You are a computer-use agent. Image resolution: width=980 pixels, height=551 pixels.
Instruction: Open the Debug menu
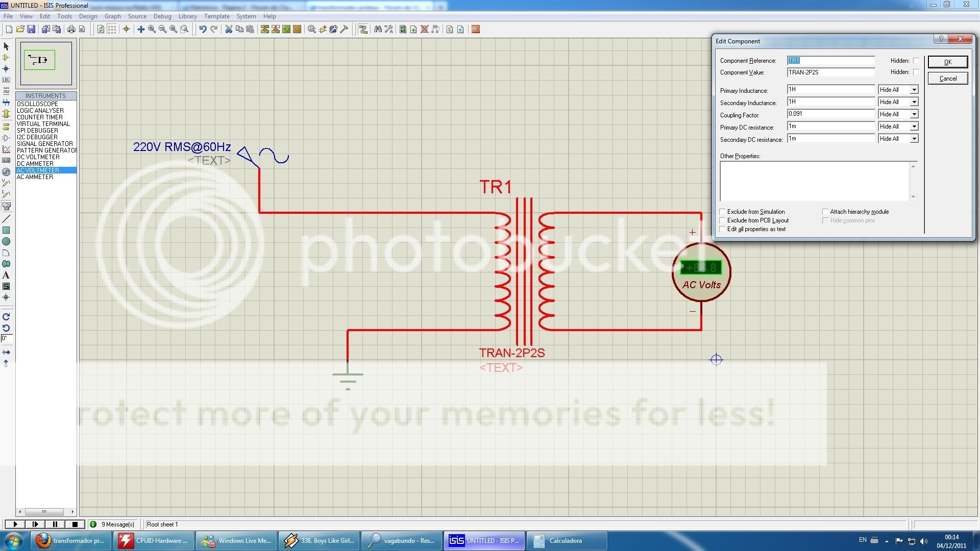point(162,16)
